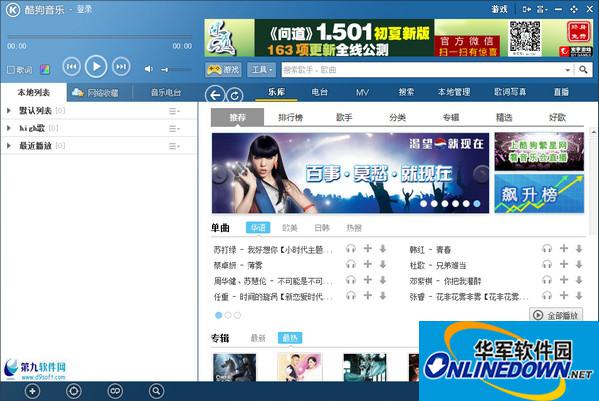Select the 专辑 sub-tab

coord(451,118)
